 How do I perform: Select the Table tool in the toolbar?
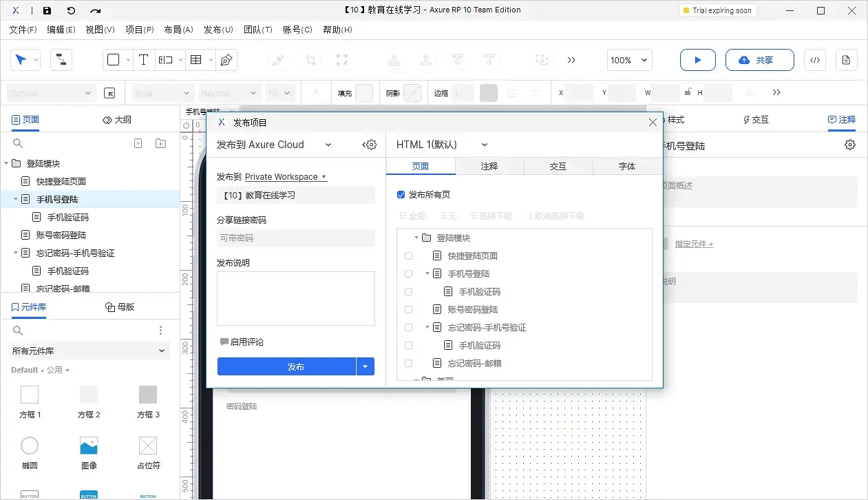(195, 59)
